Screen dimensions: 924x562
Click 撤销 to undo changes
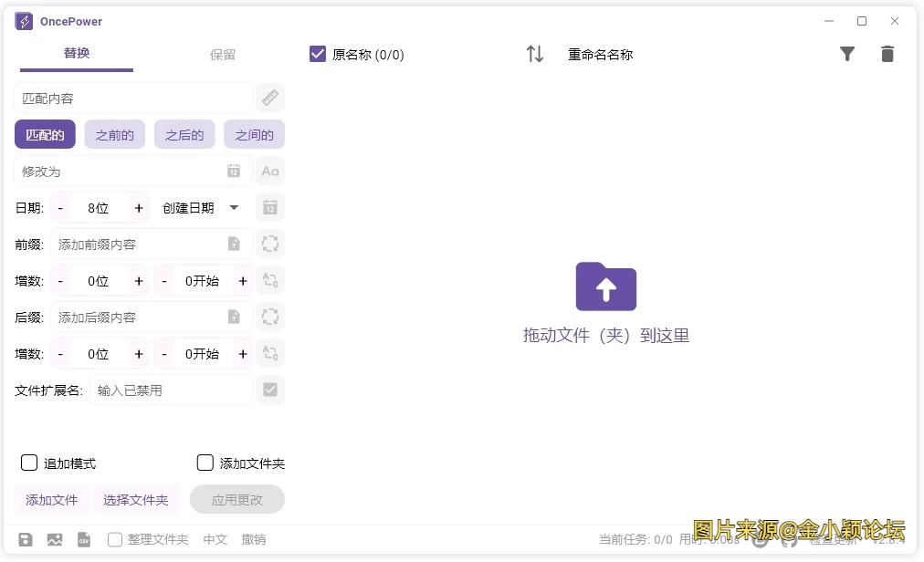(254, 539)
